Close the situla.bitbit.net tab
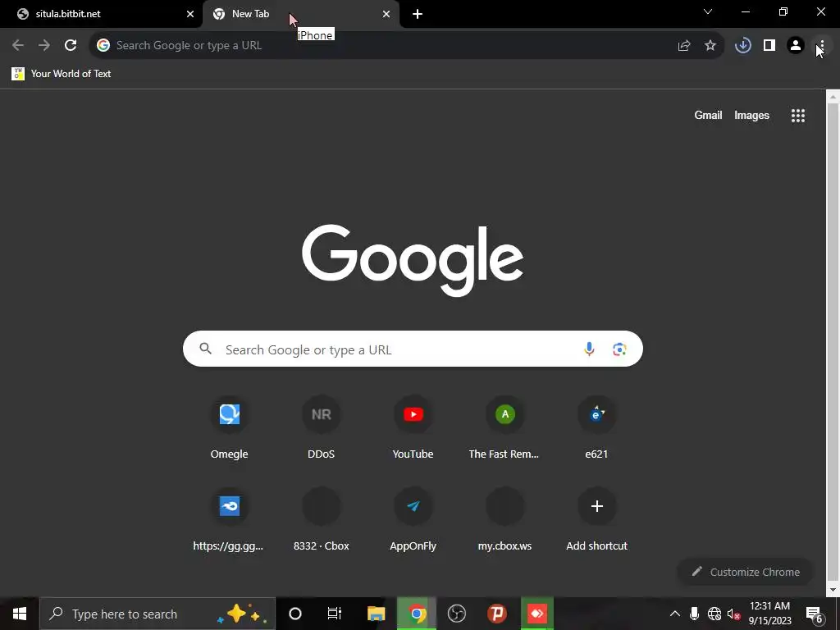Screen dimensions: 840x630 click(x=190, y=14)
